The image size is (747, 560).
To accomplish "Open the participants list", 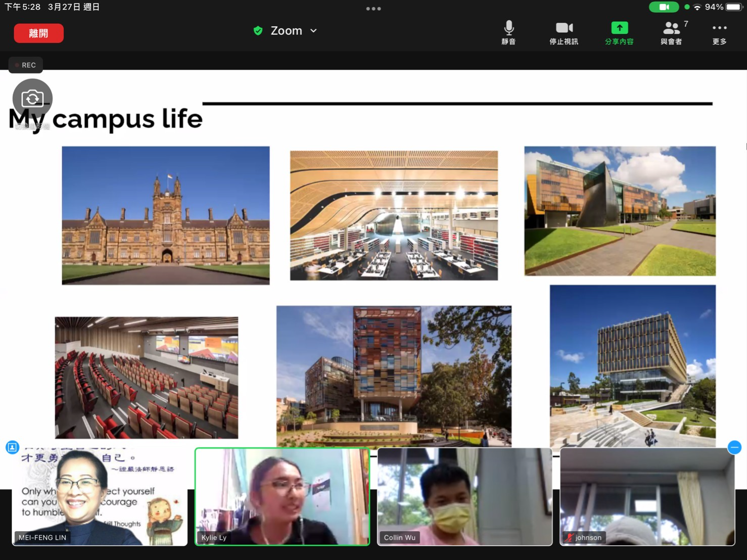I will 671,32.
